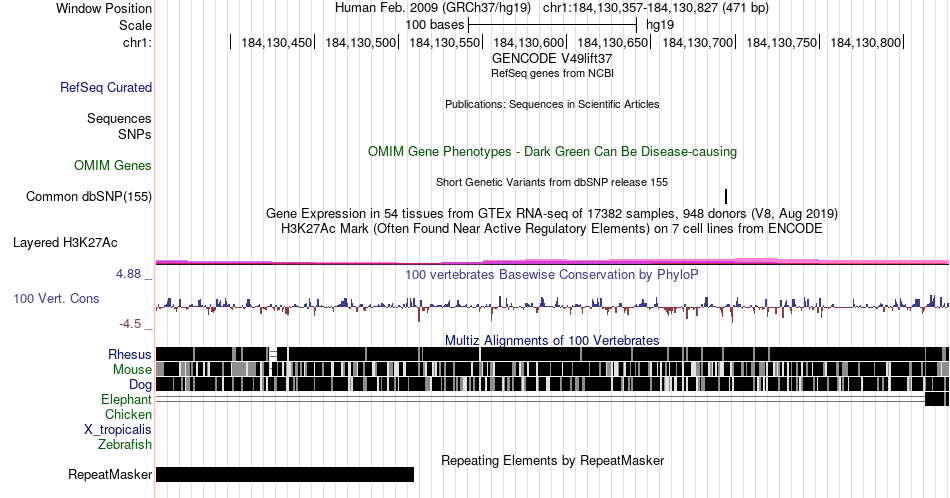Screen dimensions: 950x498
Task: Click the Window Position label
Action: (x=104, y=8)
